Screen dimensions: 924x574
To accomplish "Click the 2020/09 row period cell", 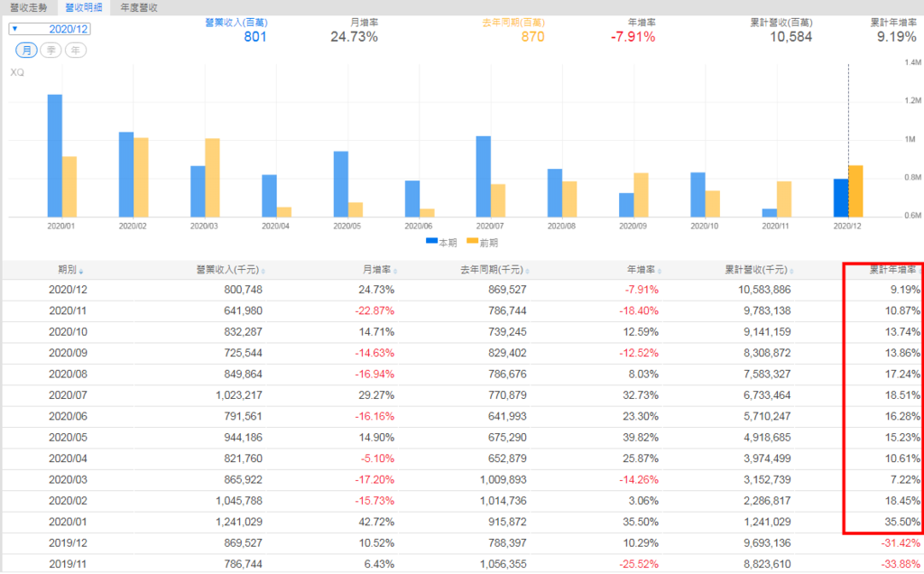I will coord(68,353).
